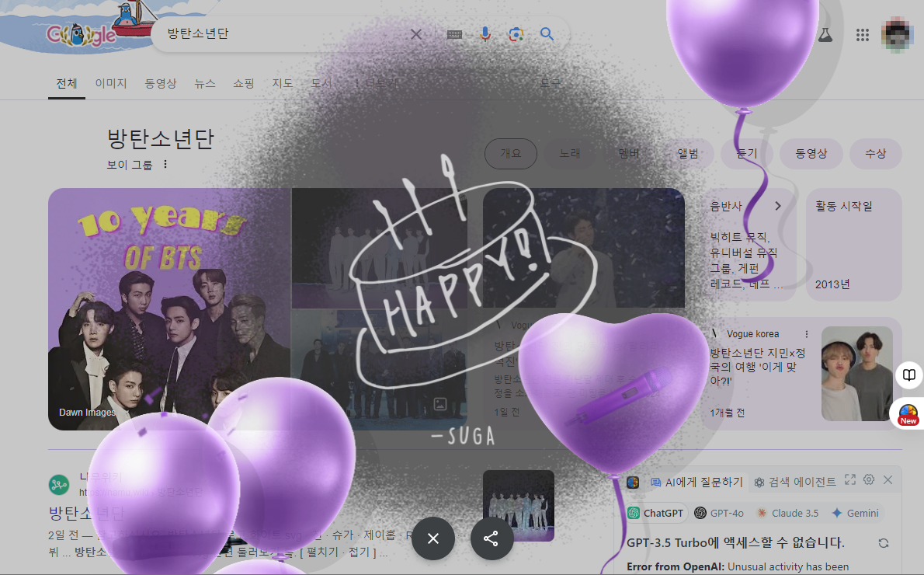Select the 수상 chip

[876, 153]
